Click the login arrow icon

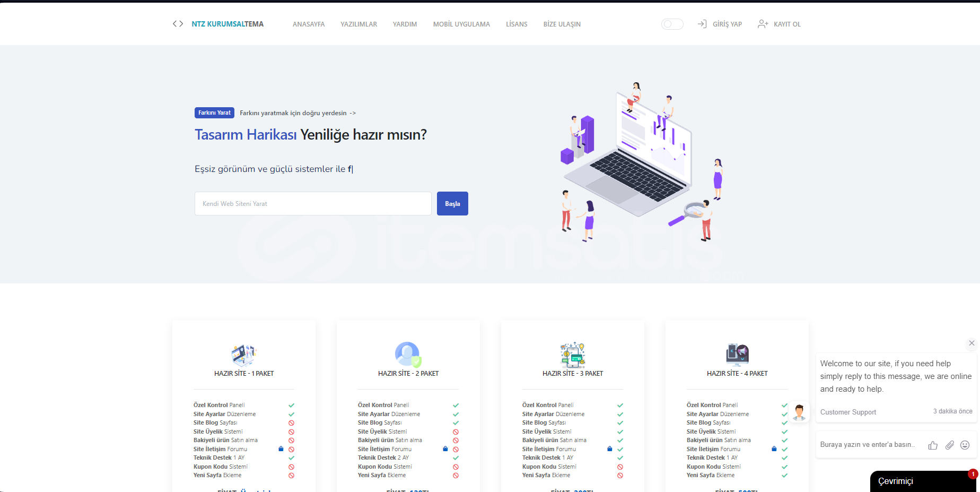click(x=702, y=24)
